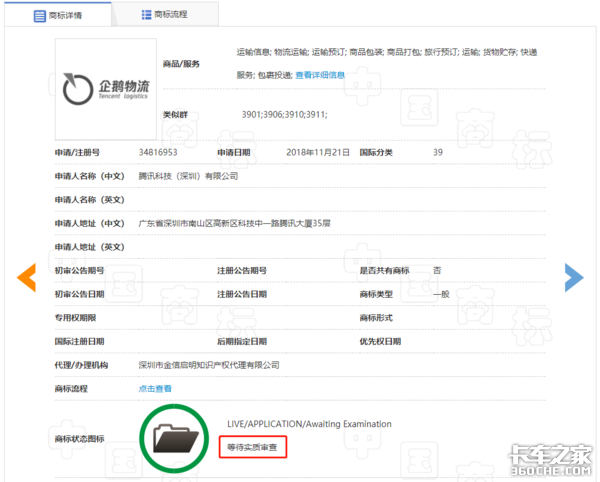Select the application number 34816953

point(158,152)
